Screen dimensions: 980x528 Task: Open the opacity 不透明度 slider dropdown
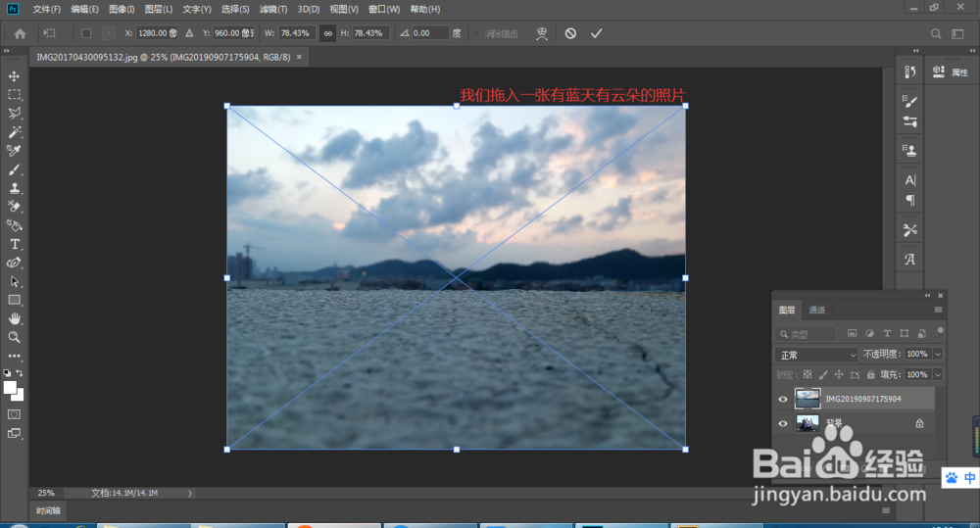(938, 354)
